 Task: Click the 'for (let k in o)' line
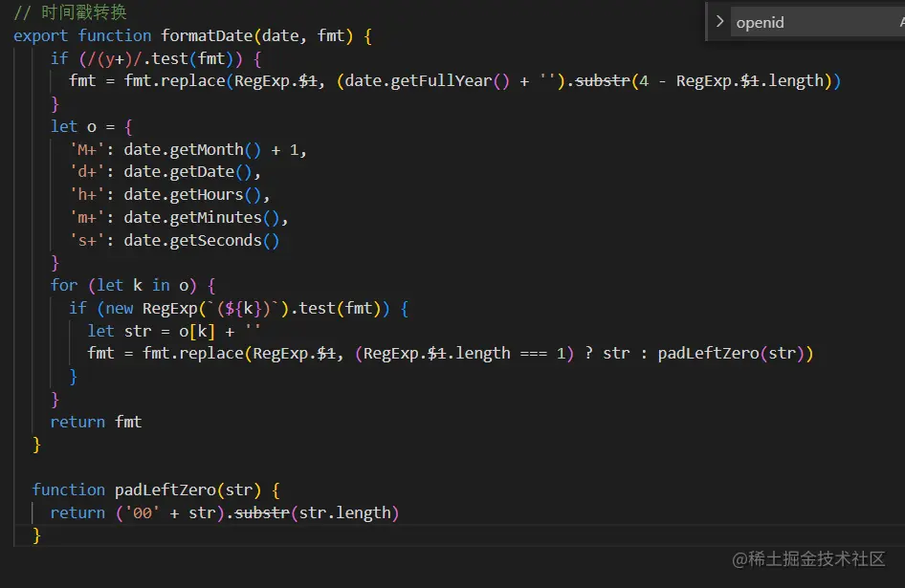133,285
